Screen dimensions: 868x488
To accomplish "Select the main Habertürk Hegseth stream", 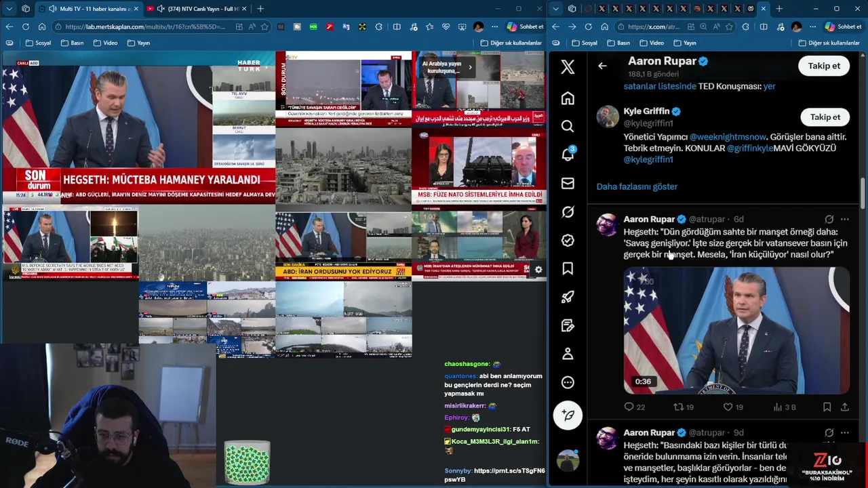I will (x=139, y=127).
